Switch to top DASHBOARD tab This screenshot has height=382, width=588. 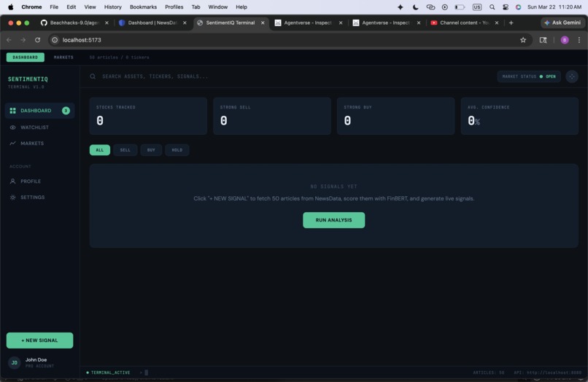coord(25,58)
